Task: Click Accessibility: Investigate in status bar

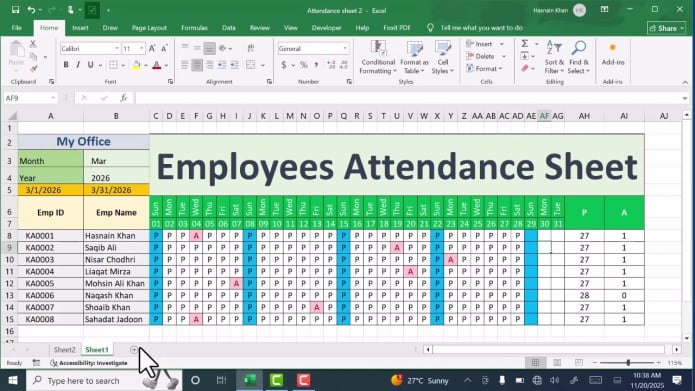Action: coord(89,363)
